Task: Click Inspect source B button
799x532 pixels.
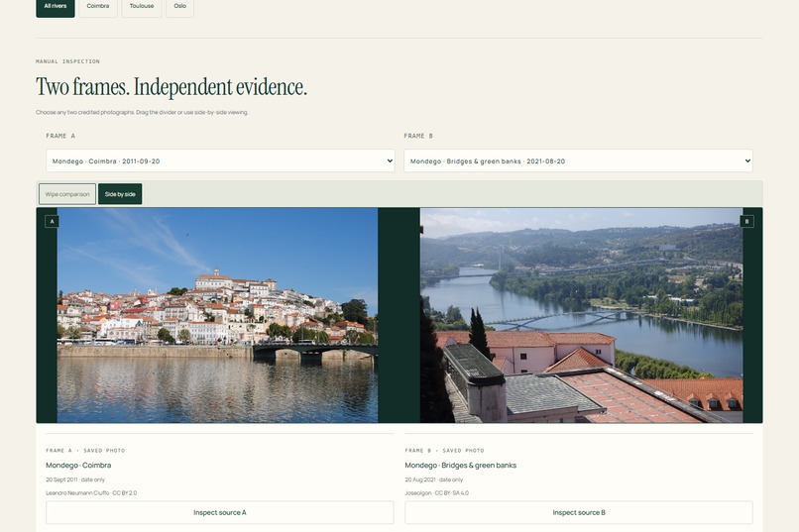Action: pos(579,512)
